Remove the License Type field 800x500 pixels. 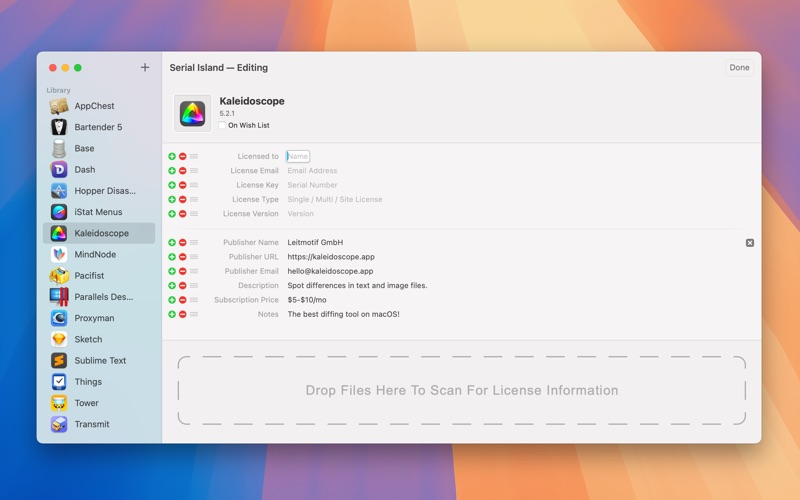(x=183, y=199)
